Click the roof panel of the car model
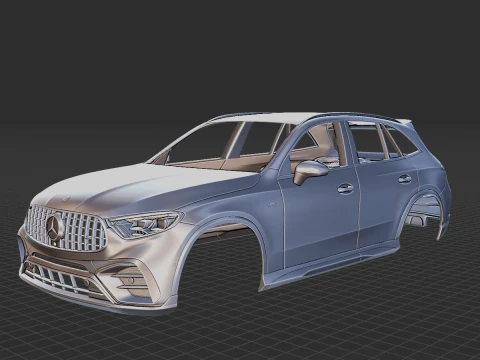The image size is (480, 360). click(x=267, y=118)
